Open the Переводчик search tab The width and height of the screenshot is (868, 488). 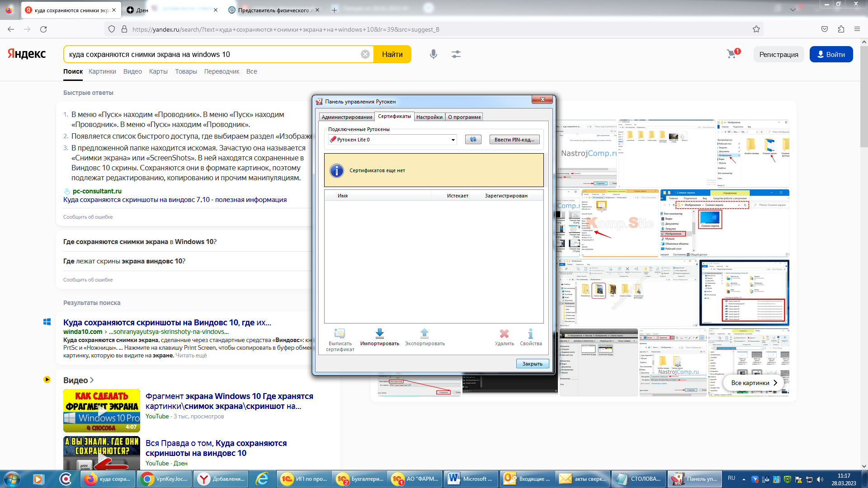(x=222, y=71)
